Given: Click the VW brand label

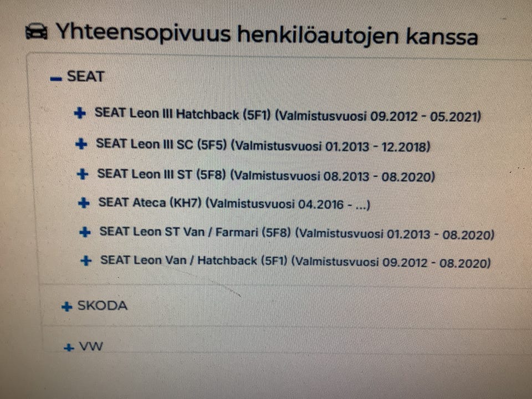Looking at the screenshot, I should 91,347.
